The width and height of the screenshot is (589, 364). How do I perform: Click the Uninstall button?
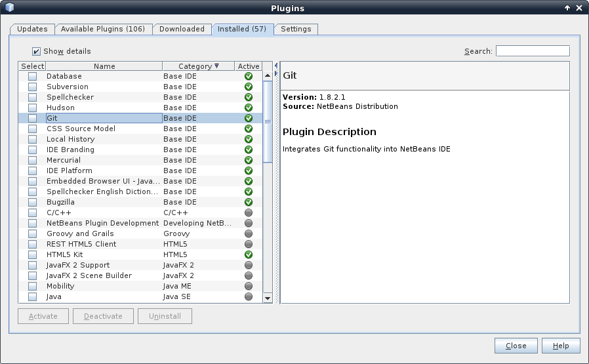pos(165,316)
